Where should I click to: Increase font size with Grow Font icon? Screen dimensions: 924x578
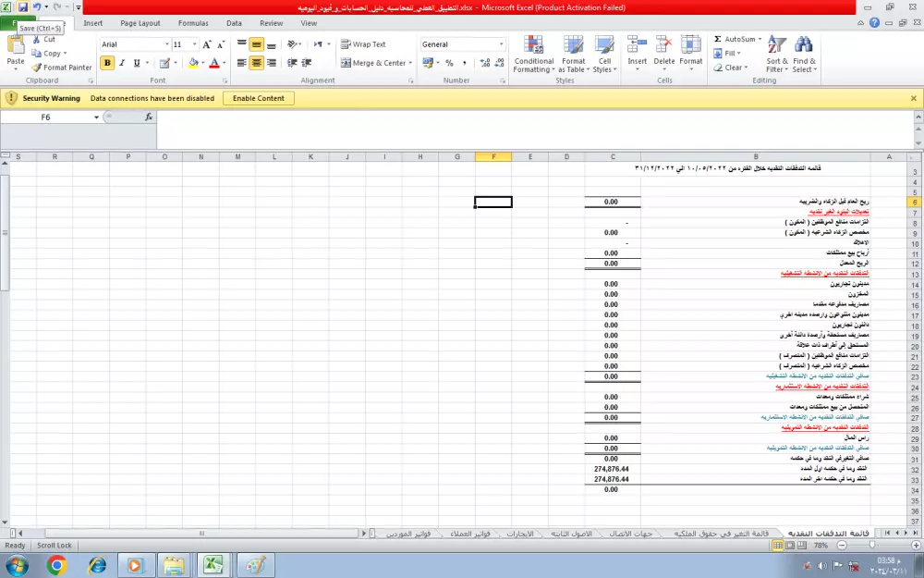[207, 44]
